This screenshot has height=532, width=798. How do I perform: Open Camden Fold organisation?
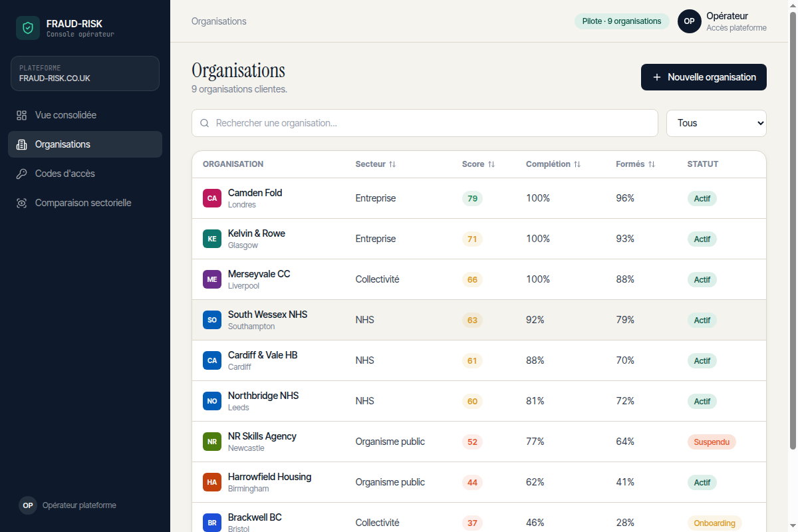click(x=479, y=198)
